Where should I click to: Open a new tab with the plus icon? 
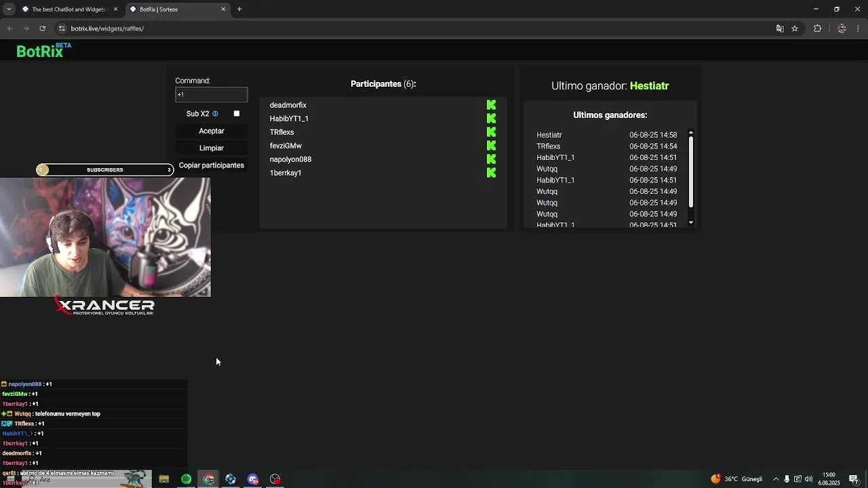click(x=239, y=9)
